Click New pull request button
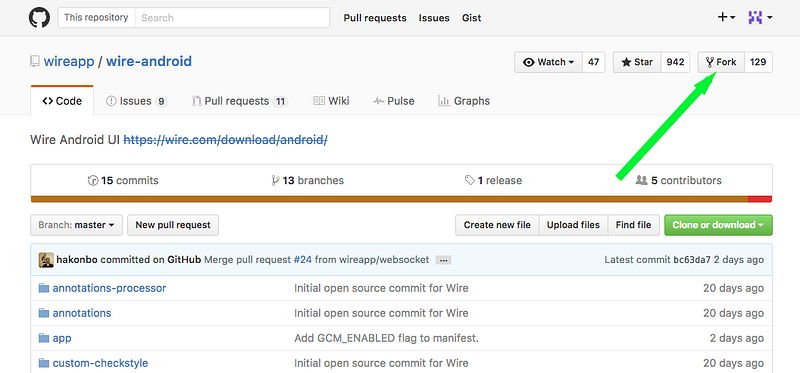The image size is (800, 373). [x=173, y=225]
